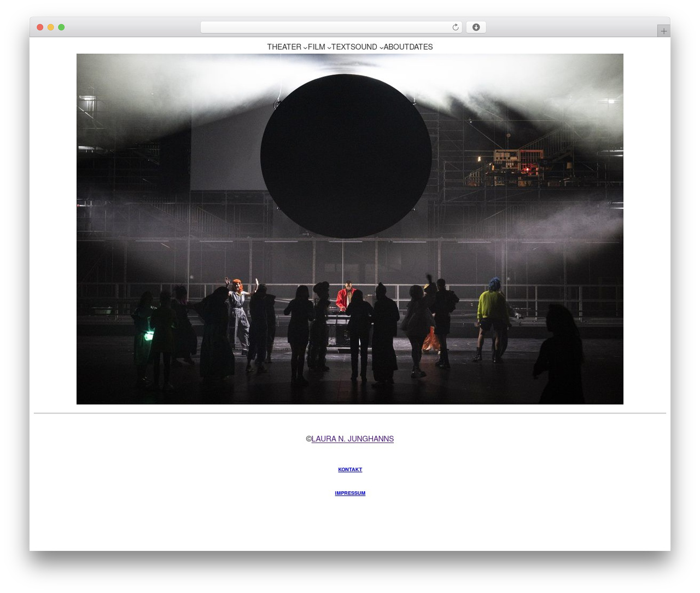Image resolution: width=700 pixels, height=593 pixels.
Task: Close the window with the red button
Action: 40,27
